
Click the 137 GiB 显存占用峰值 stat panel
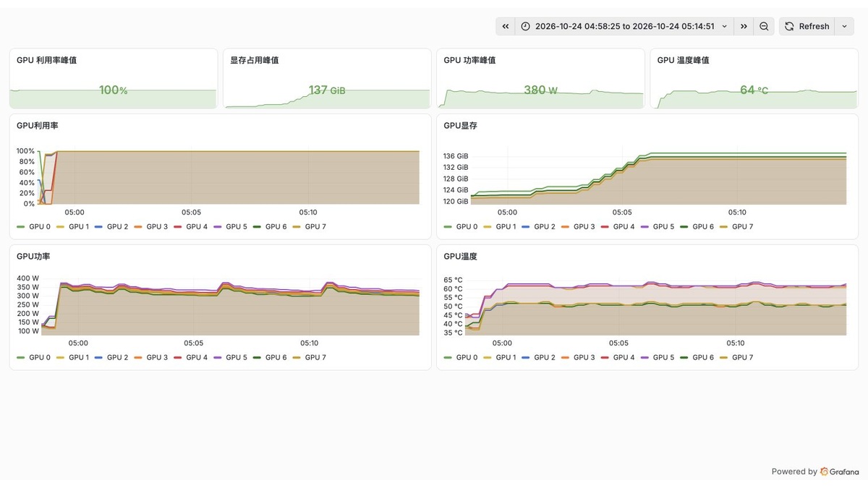pyautogui.click(x=326, y=79)
